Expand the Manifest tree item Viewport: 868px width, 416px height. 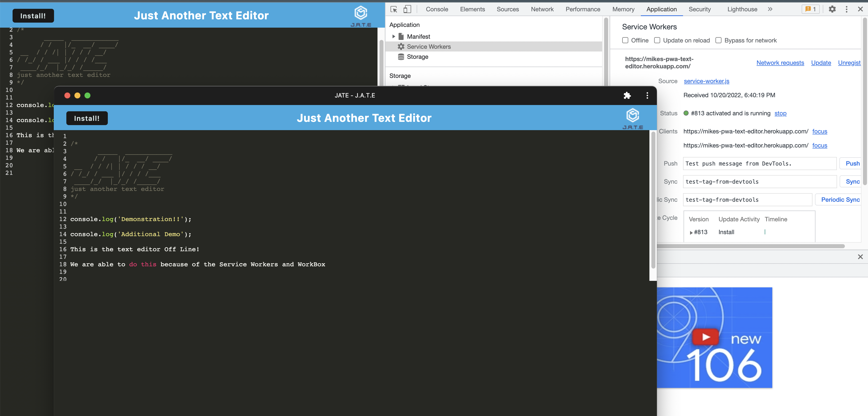394,36
